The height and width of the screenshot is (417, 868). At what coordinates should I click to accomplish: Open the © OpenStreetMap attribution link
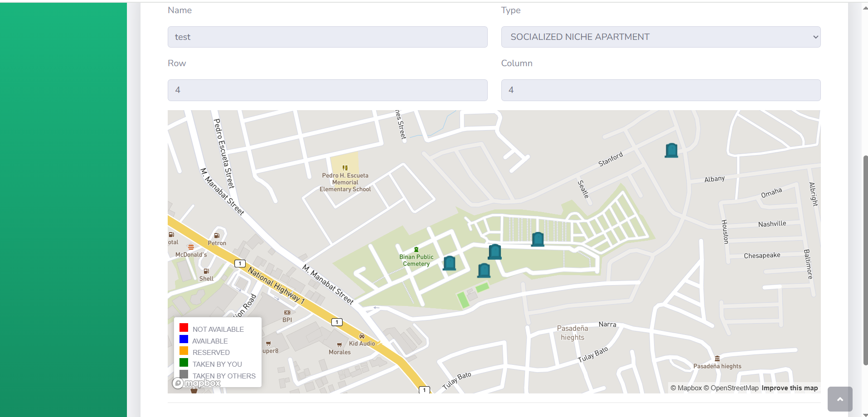tap(731, 388)
